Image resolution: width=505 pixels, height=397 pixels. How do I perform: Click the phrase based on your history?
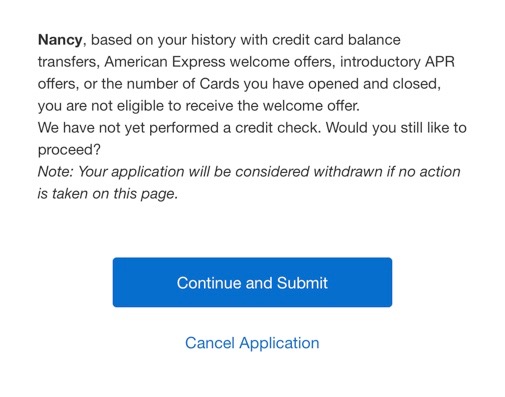click(x=161, y=40)
